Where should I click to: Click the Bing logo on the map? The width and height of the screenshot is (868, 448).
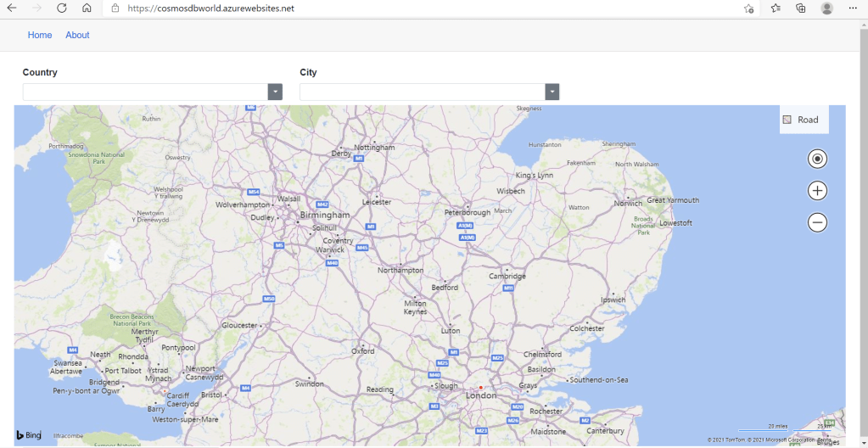coord(29,435)
